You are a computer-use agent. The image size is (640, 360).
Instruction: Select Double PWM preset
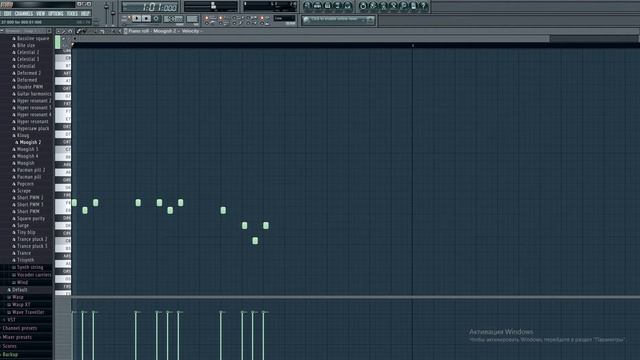tap(29, 87)
